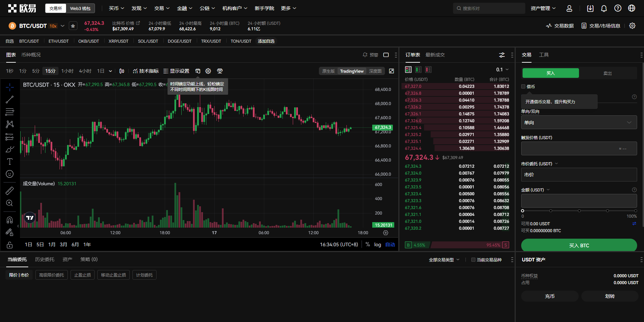644x322 pixels.
Task: Open the 全部交易类型 dropdown
Action: click(444, 260)
